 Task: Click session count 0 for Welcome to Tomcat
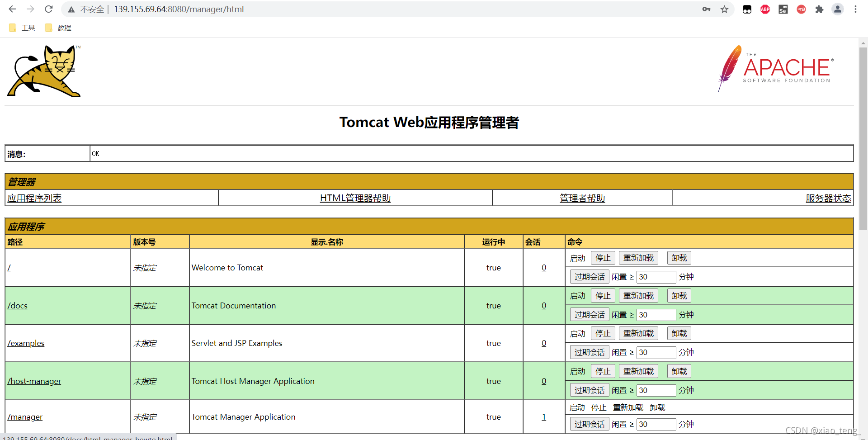(544, 268)
